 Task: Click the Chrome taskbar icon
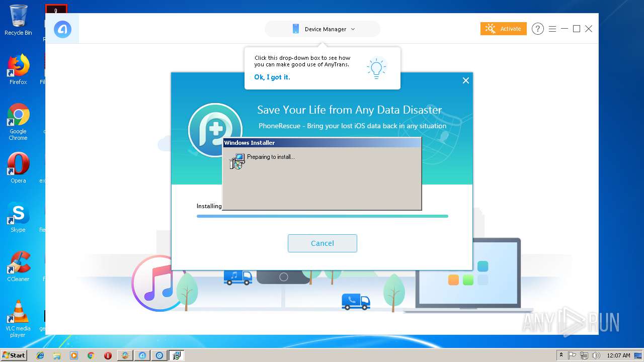point(91,355)
